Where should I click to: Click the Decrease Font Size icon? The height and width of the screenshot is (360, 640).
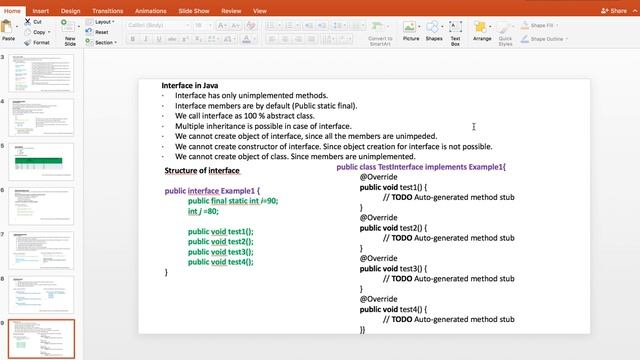pos(236,25)
